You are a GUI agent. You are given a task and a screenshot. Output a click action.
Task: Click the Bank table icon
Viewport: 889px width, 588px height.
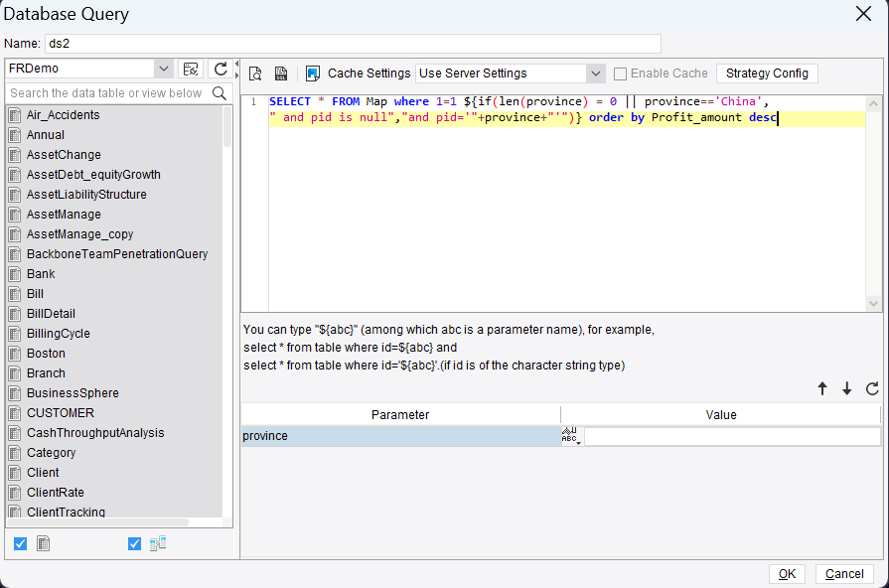coord(15,274)
